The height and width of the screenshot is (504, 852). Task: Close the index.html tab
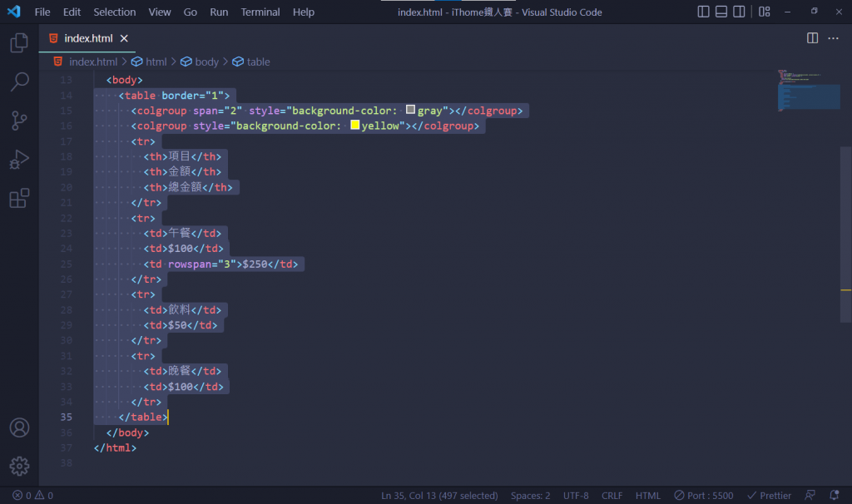pos(124,38)
